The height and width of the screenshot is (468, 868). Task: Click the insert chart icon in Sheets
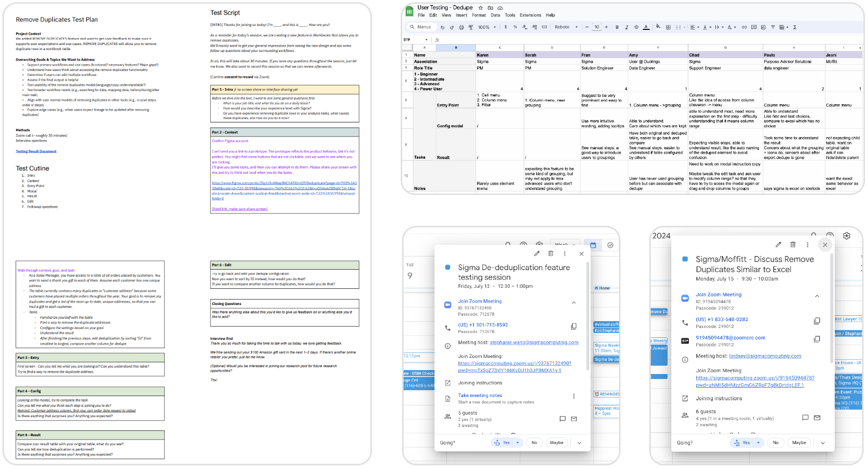[x=763, y=27]
